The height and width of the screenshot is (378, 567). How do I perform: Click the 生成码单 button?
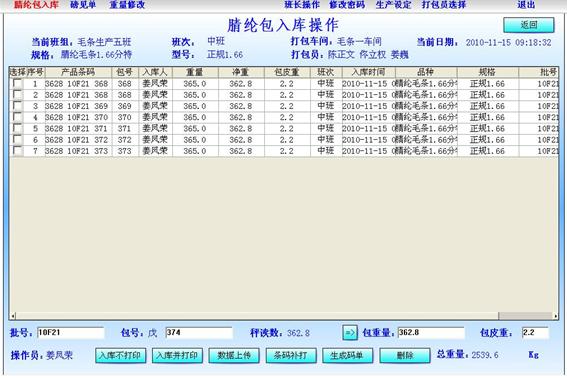point(348,356)
